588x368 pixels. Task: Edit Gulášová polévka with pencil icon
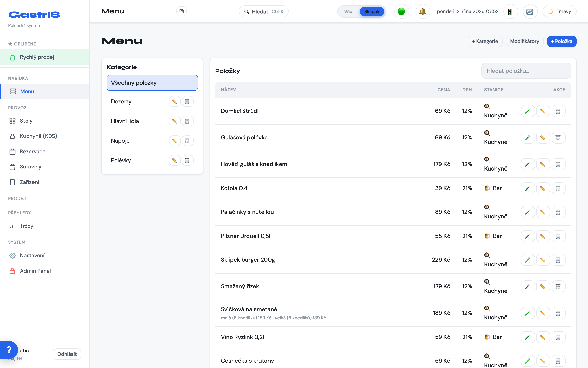point(543,138)
